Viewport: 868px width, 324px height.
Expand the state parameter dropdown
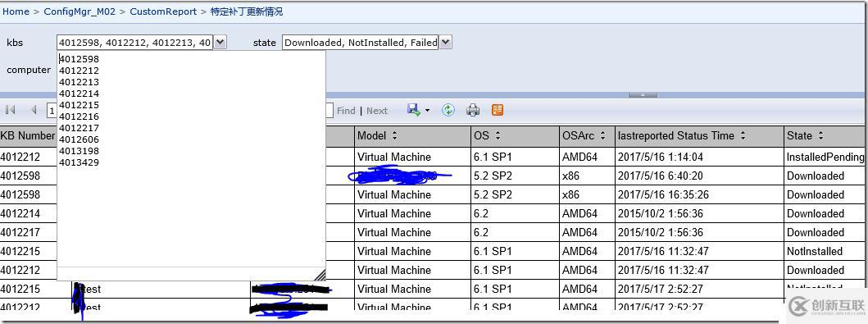coord(445,42)
